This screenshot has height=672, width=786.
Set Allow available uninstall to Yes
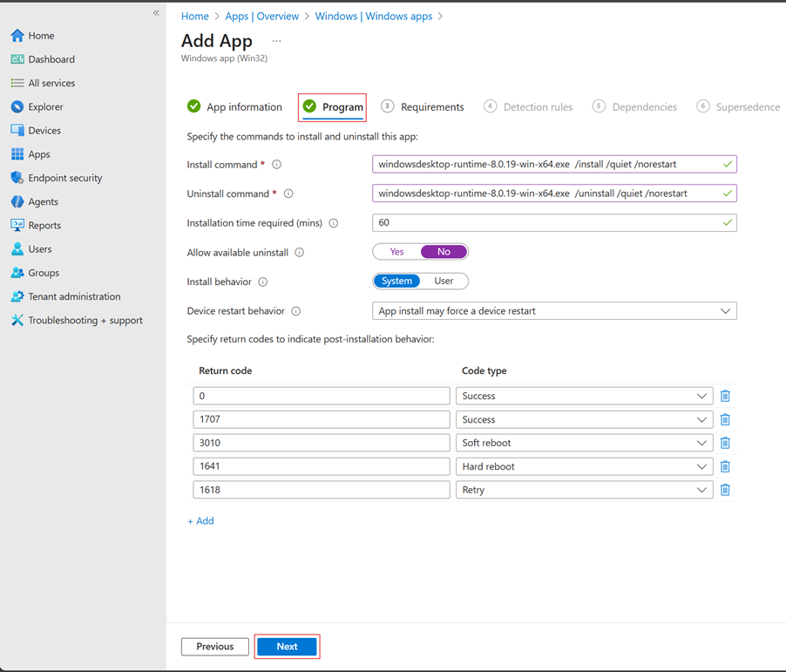[x=397, y=251]
